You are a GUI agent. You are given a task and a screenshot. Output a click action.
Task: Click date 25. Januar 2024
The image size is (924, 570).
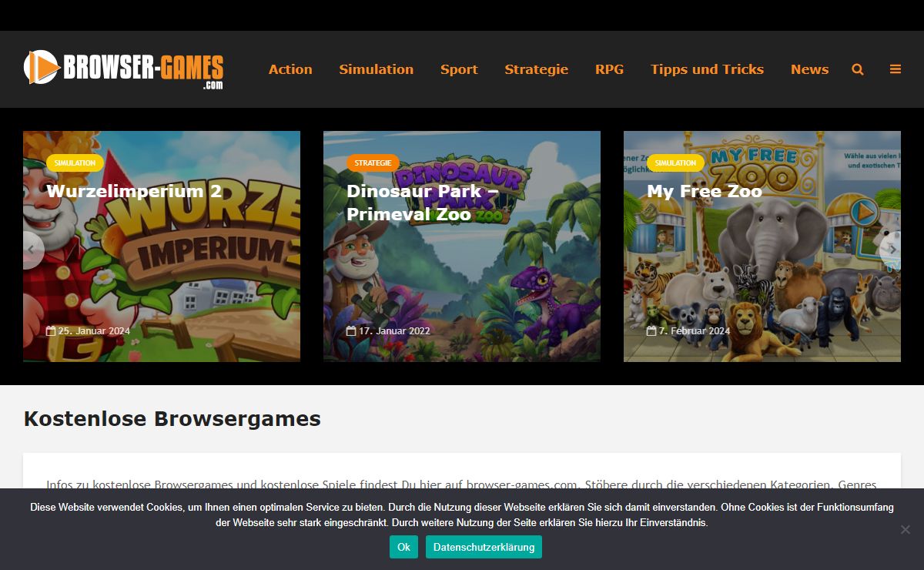[88, 331]
